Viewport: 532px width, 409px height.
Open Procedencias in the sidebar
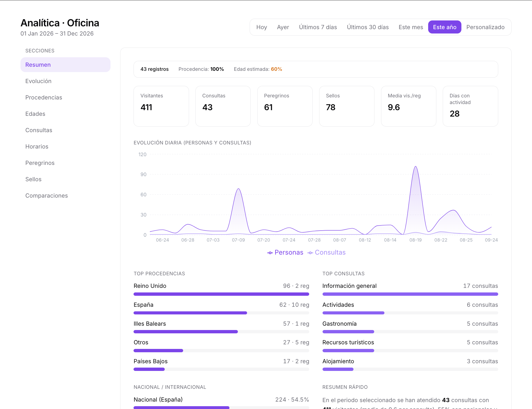tap(65, 97)
